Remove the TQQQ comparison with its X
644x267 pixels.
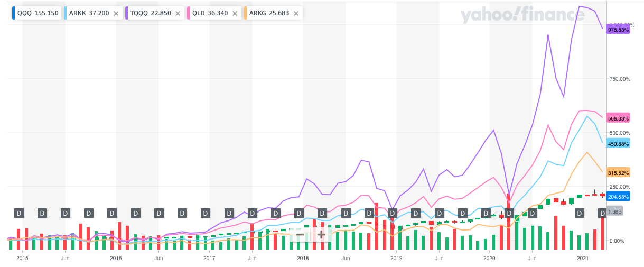(x=178, y=13)
